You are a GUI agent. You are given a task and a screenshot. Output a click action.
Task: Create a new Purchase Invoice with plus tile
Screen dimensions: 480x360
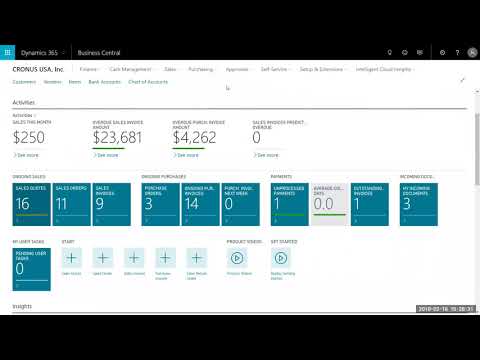pos(165,258)
